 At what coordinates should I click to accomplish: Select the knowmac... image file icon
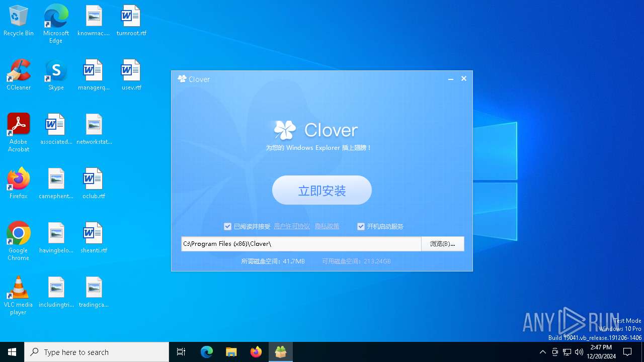pyautogui.click(x=94, y=21)
